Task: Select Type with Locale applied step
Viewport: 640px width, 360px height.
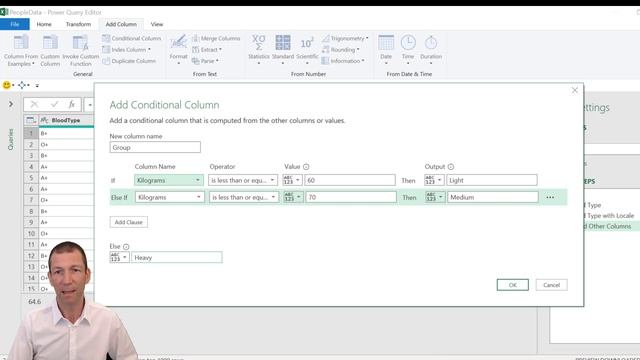Action: [610, 216]
